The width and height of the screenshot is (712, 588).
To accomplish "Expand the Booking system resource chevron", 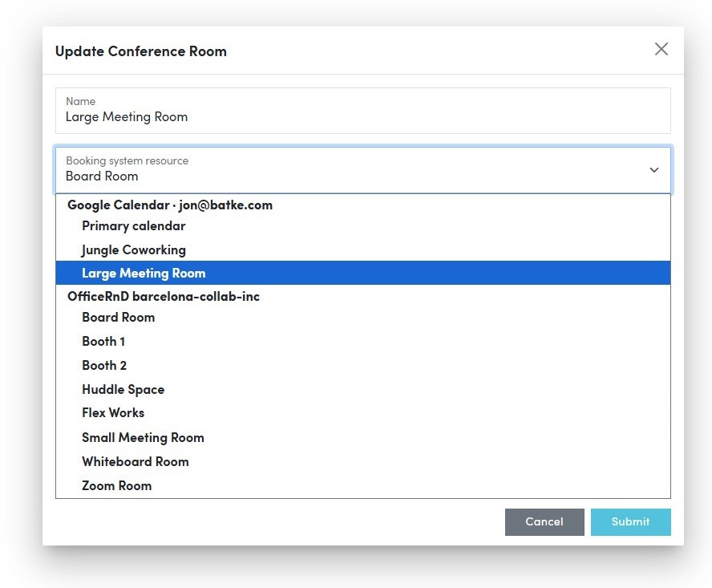I will tap(654, 170).
